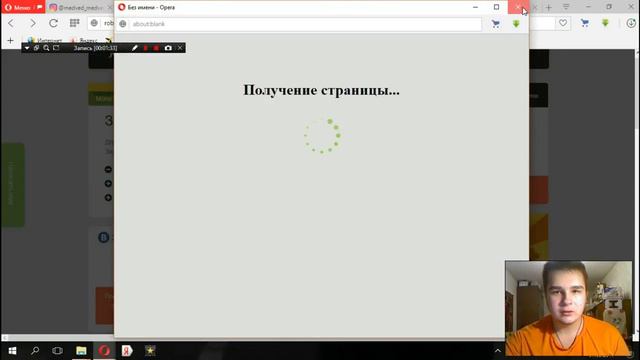Open Speed Dial grid in background Opera window

point(74,23)
